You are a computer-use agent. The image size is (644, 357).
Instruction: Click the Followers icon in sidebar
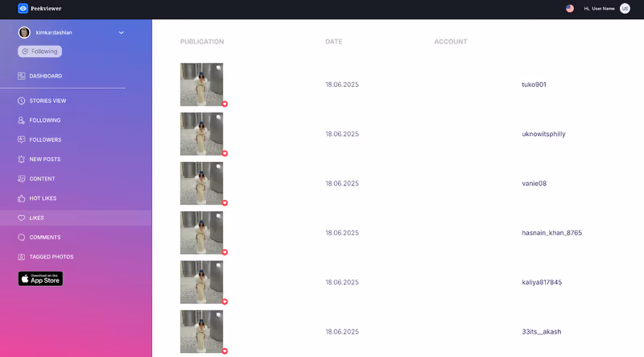(22, 140)
